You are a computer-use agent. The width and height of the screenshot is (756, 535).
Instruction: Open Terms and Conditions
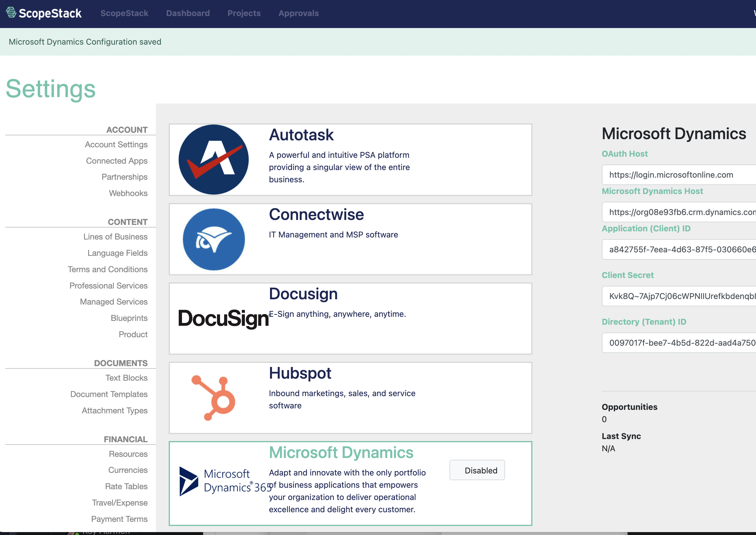107,269
